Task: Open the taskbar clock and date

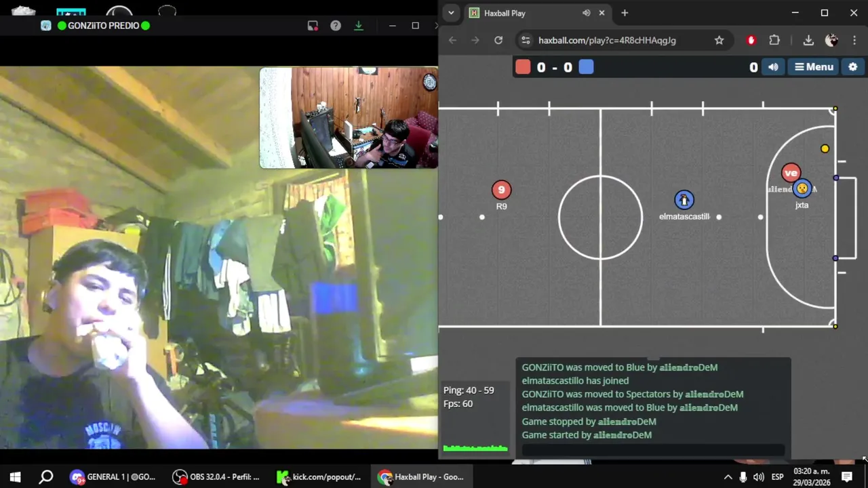Action: click(x=812, y=477)
